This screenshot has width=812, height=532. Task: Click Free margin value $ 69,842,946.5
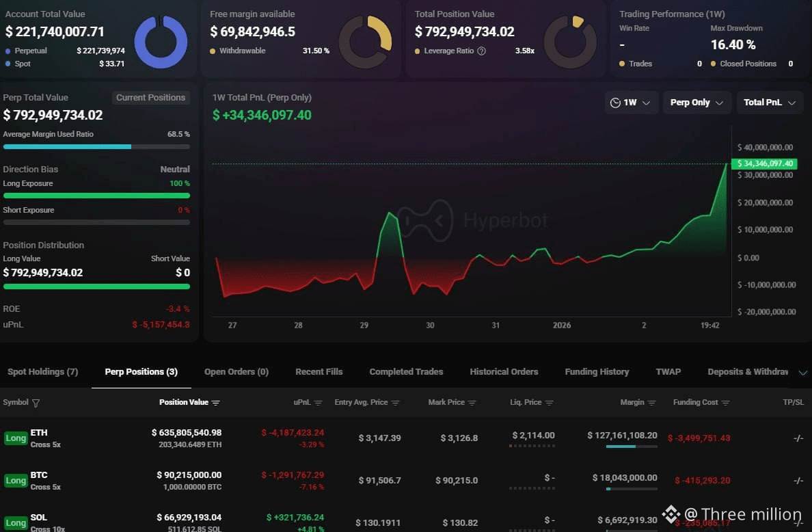(x=253, y=31)
